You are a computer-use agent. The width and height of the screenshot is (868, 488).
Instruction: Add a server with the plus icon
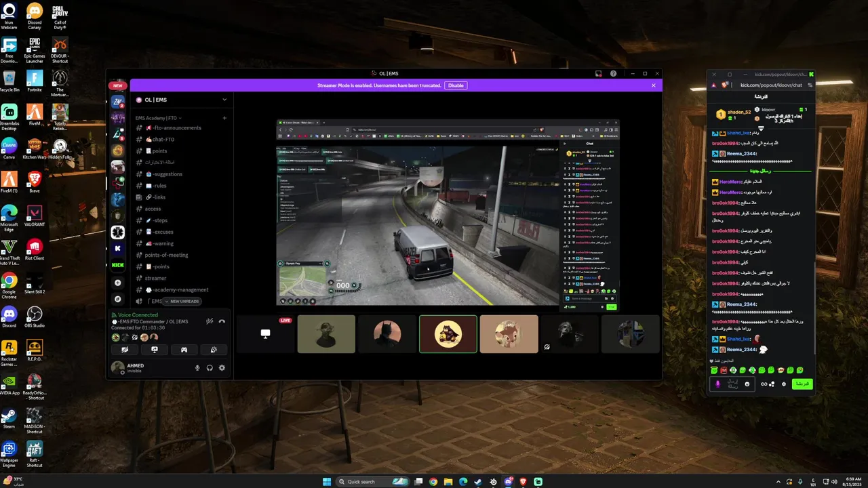click(x=118, y=283)
